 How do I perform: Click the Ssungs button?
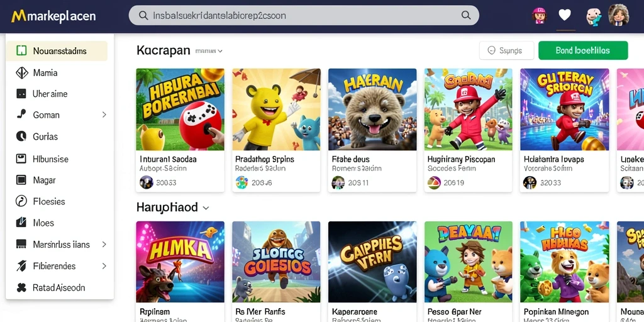click(x=506, y=50)
